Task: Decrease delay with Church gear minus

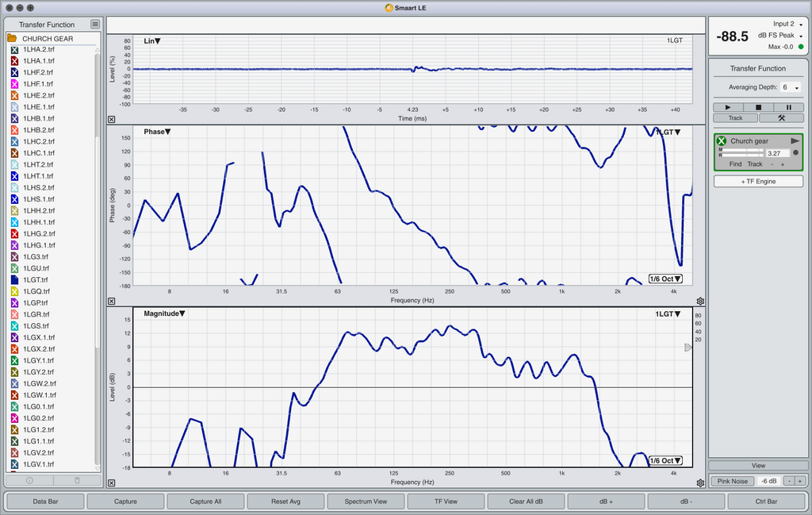Action: point(772,164)
